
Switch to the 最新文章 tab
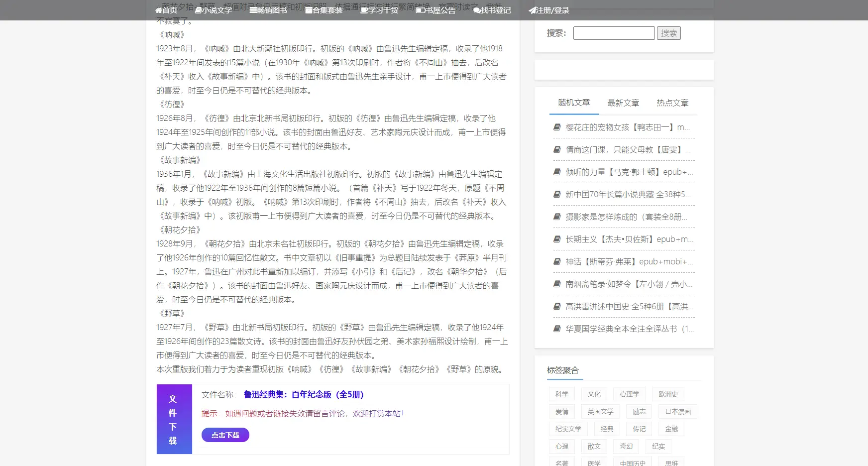coord(623,103)
